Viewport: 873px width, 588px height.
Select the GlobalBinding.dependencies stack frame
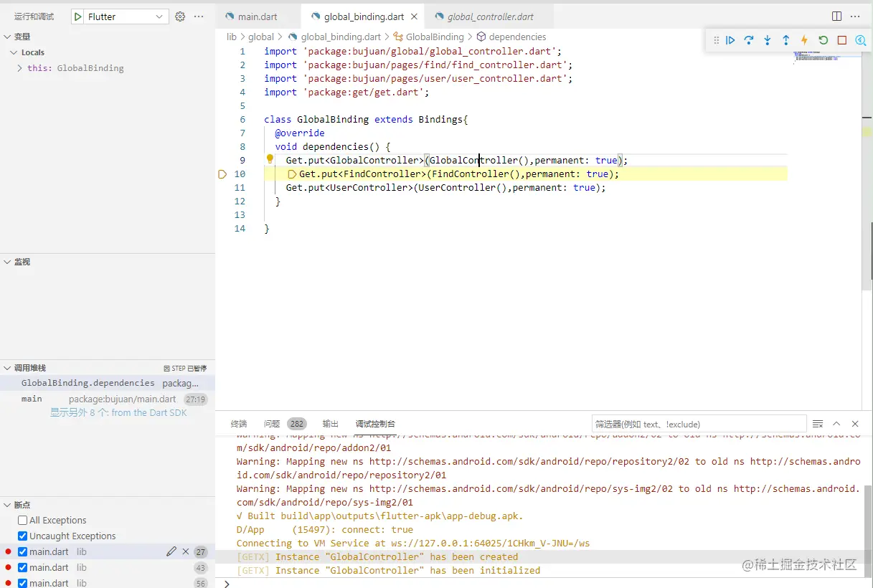[x=108, y=383]
